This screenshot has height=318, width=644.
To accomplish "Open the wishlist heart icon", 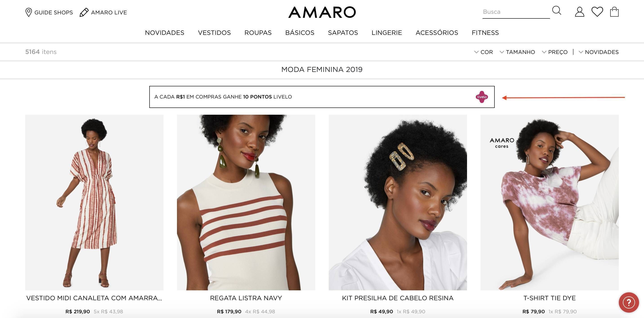I will [x=597, y=12].
